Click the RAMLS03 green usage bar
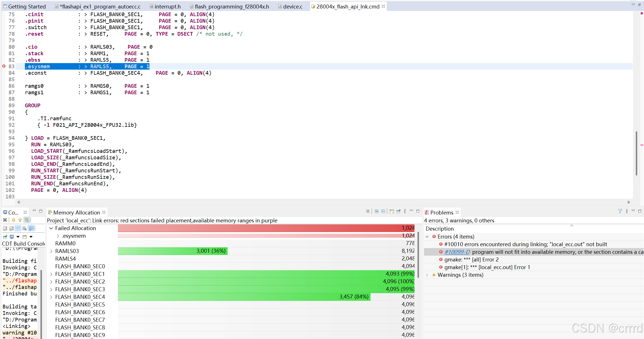Screen dimensions: 644x339 (173, 251)
